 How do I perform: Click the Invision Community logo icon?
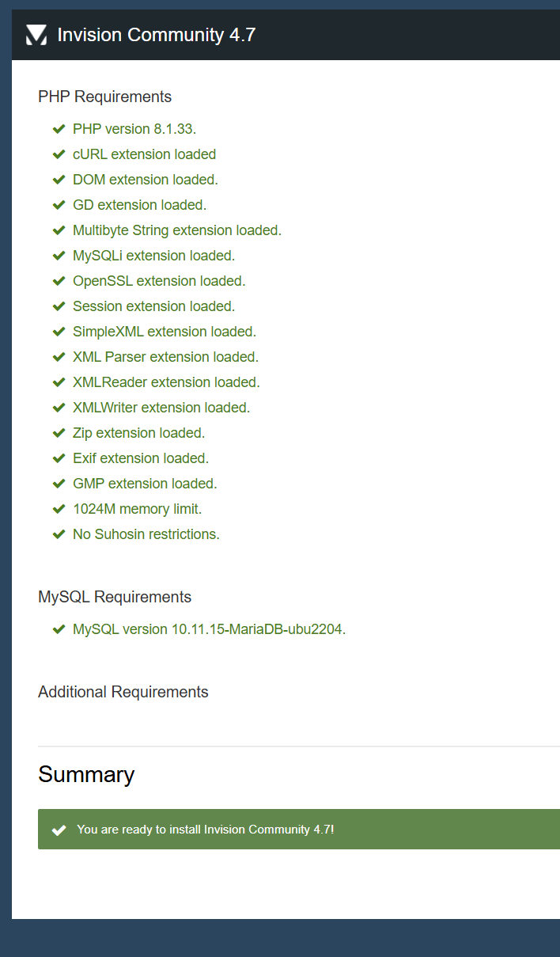point(36,35)
